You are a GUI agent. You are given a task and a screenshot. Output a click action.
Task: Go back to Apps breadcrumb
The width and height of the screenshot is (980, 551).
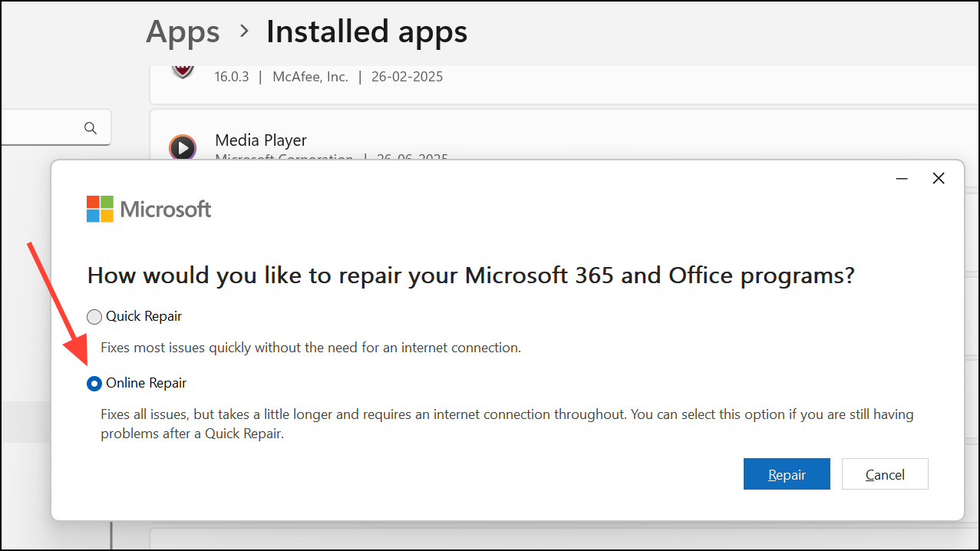click(x=183, y=32)
